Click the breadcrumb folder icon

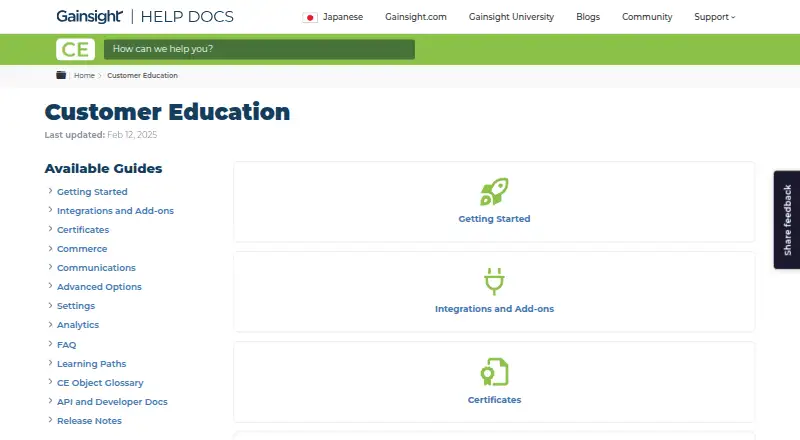point(61,75)
